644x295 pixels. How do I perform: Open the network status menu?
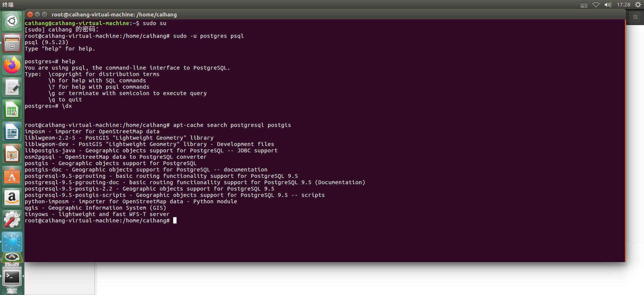596,4
